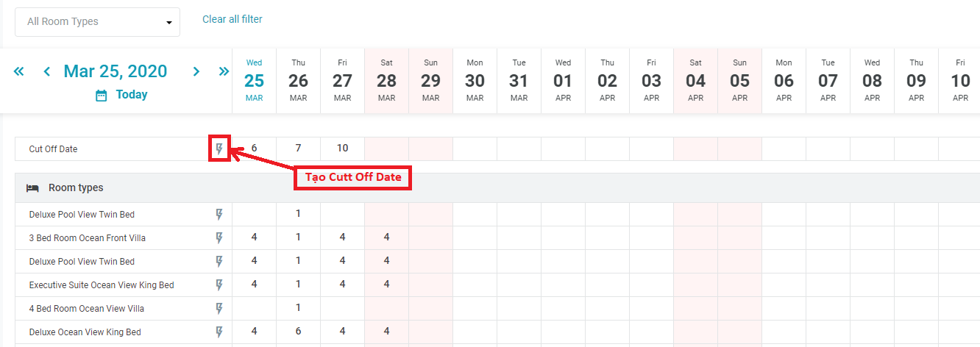This screenshot has height=347, width=980.
Task: Click the Cut Off Date lightning bolt icon
Action: point(219,149)
